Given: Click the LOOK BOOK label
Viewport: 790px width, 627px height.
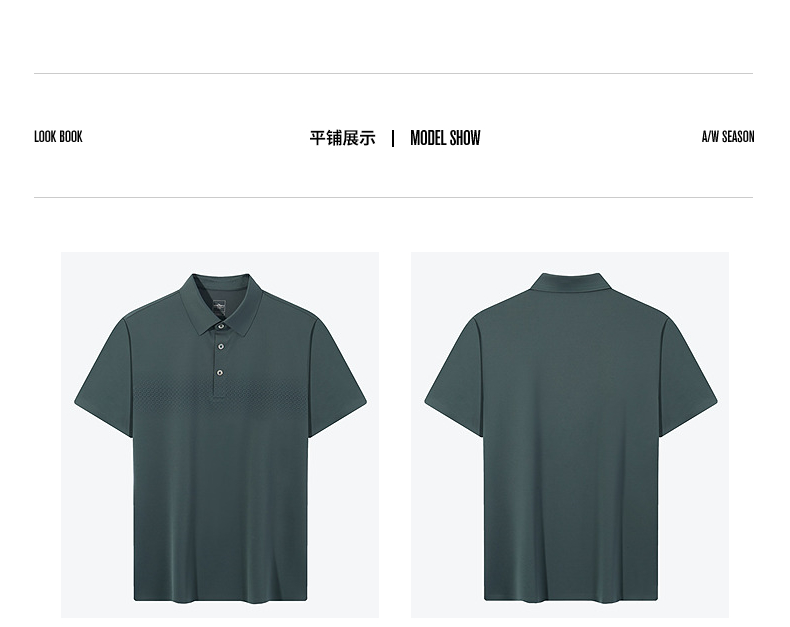Looking at the screenshot, I should tap(58, 137).
